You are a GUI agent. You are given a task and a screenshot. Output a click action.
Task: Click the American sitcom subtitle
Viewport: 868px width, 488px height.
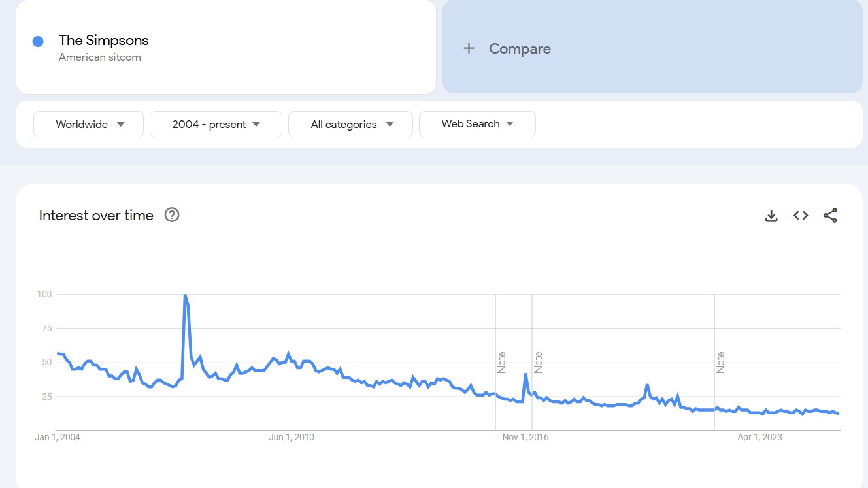click(100, 57)
